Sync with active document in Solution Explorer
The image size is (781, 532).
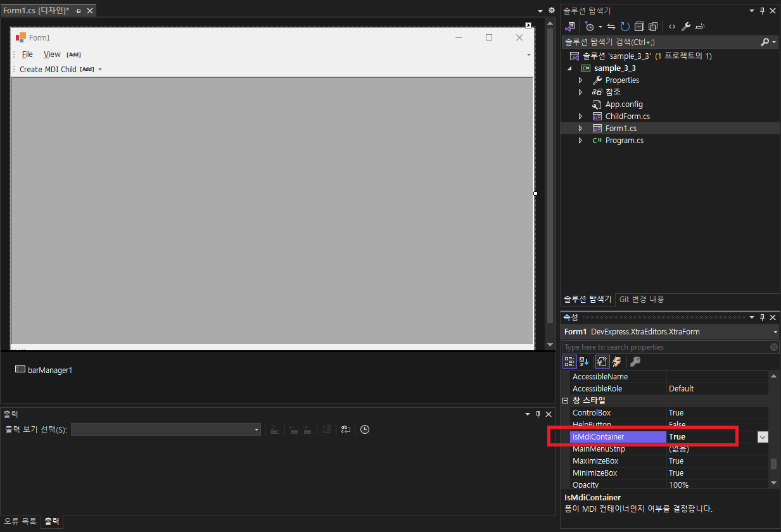point(611,27)
